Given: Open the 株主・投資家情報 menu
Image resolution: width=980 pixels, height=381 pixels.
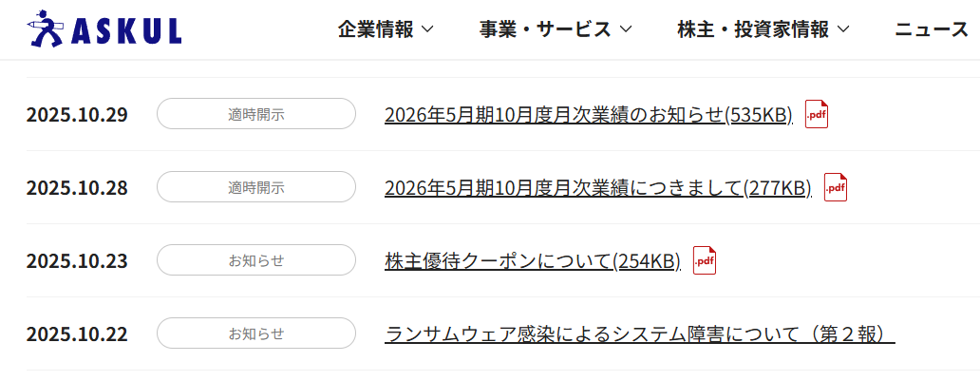Looking at the screenshot, I should pos(753,29).
